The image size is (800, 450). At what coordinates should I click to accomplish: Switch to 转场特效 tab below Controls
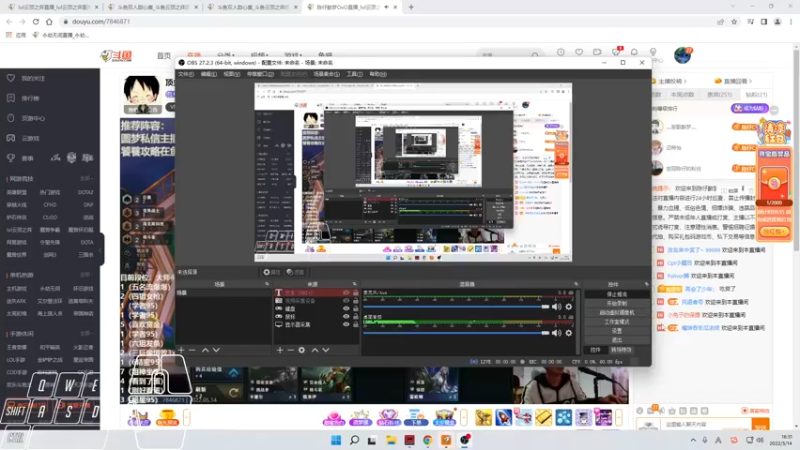(621, 350)
